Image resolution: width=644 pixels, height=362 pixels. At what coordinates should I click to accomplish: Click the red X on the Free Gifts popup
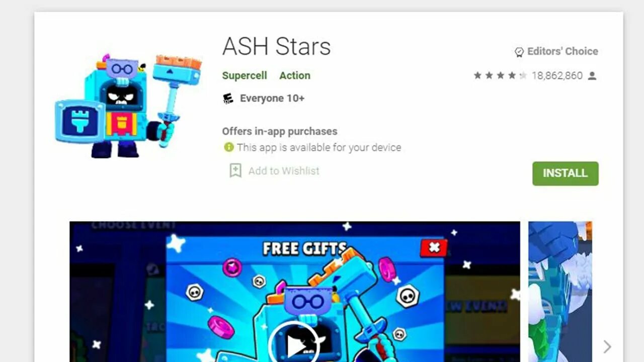pos(434,247)
